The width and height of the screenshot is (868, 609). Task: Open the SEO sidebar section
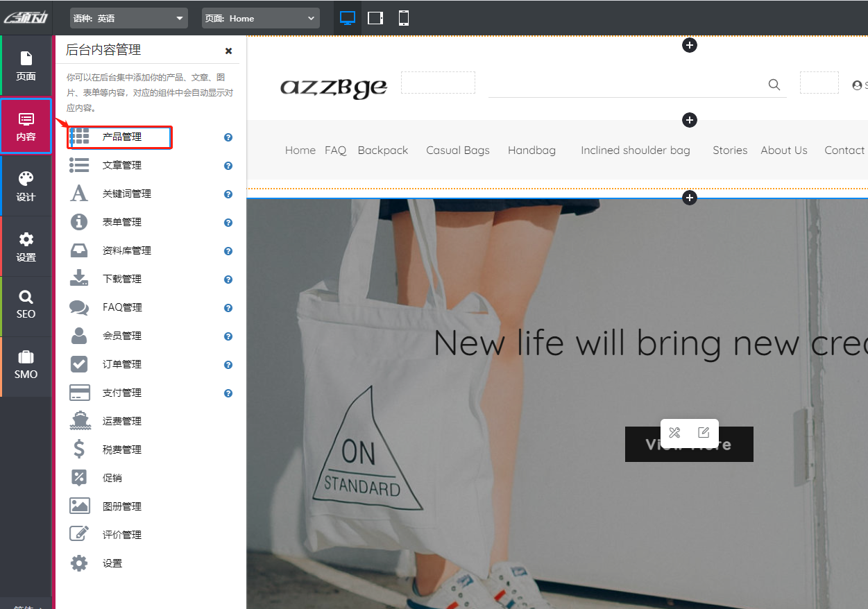click(26, 305)
